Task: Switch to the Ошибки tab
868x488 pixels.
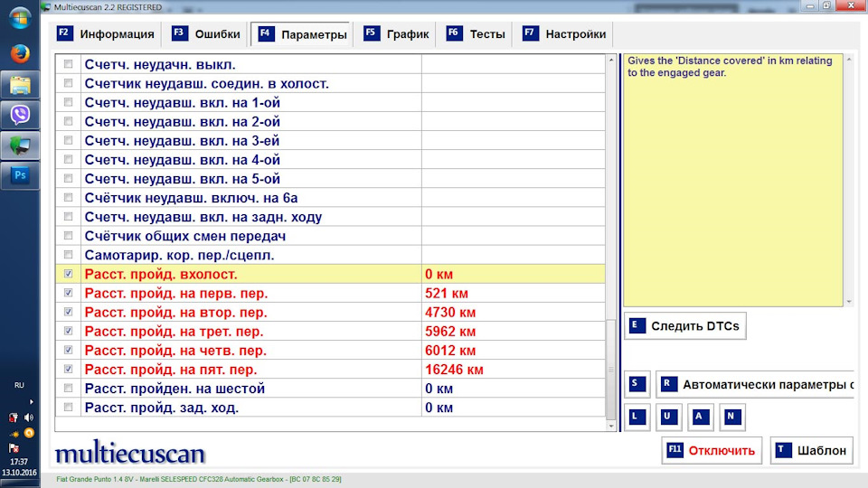Action: point(206,34)
